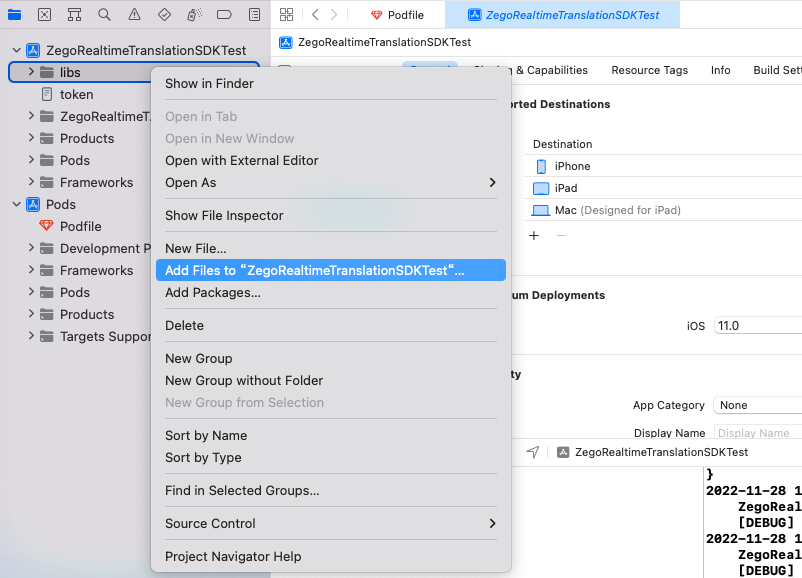802x578 pixels.
Task: Choose Show in Finder
Action: [330, 83]
